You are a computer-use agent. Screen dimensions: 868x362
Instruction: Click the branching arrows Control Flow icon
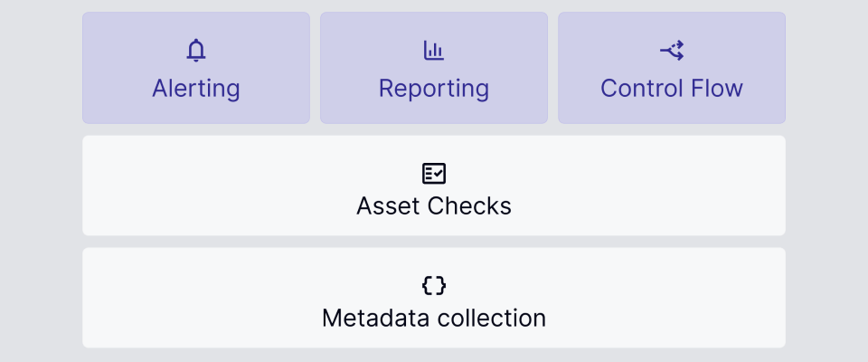click(672, 51)
